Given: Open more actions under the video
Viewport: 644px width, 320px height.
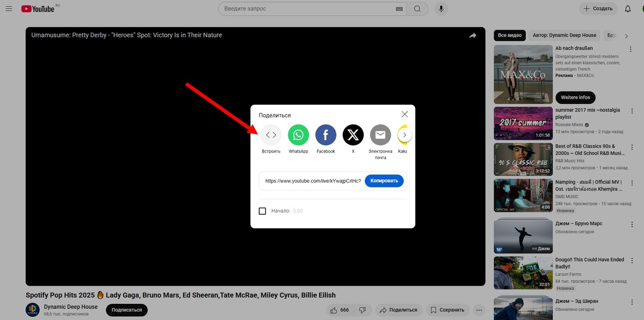Looking at the screenshot, I should click(x=479, y=310).
